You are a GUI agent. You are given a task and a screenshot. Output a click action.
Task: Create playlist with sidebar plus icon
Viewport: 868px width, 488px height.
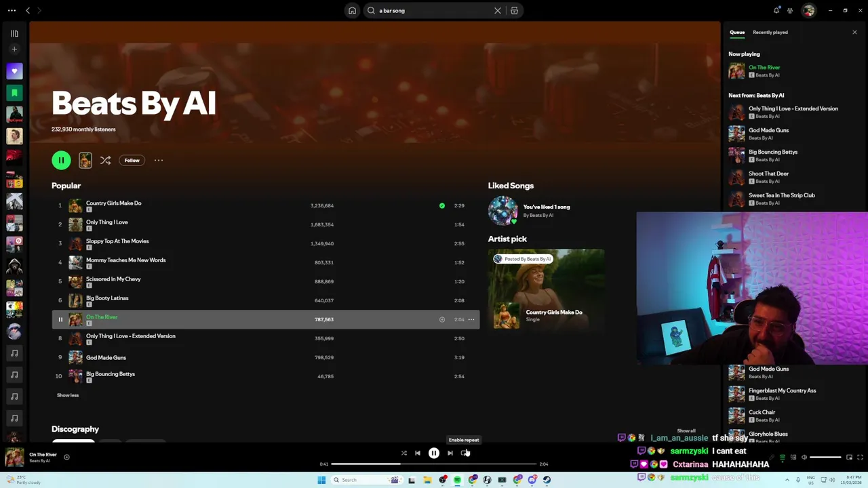coord(14,49)
